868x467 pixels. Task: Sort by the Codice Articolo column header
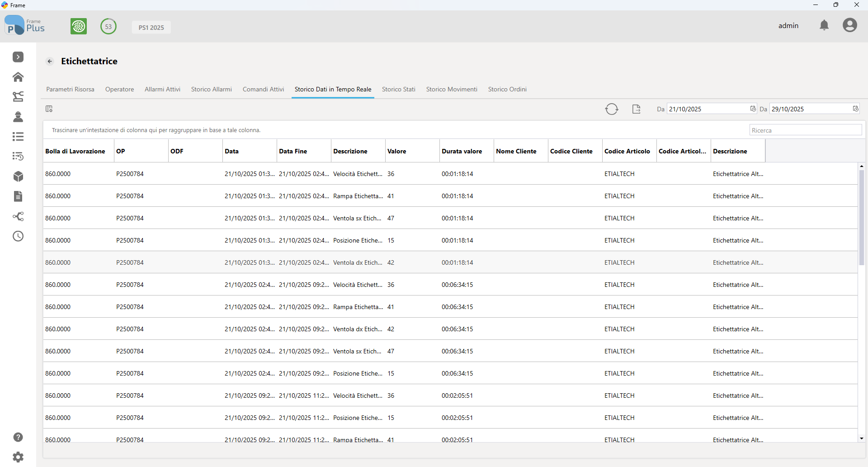[x=629, y=151]
